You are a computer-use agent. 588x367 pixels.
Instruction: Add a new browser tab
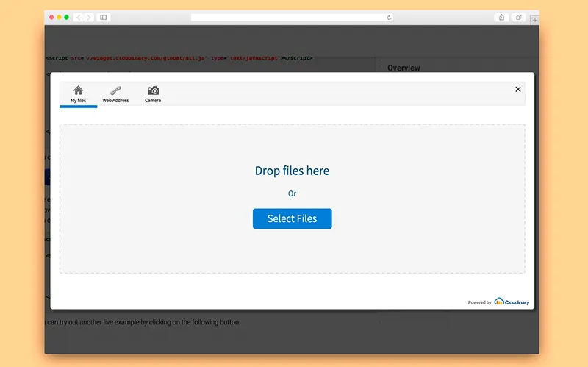point(535,20)
